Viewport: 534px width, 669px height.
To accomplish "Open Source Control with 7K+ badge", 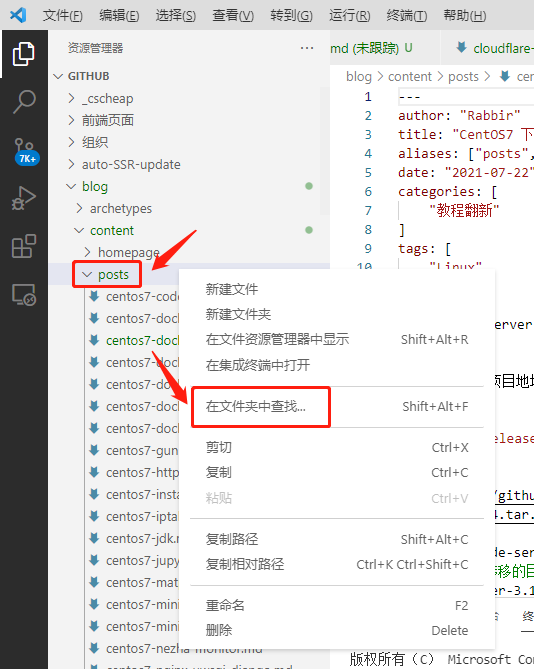I will tap(26, 151).
